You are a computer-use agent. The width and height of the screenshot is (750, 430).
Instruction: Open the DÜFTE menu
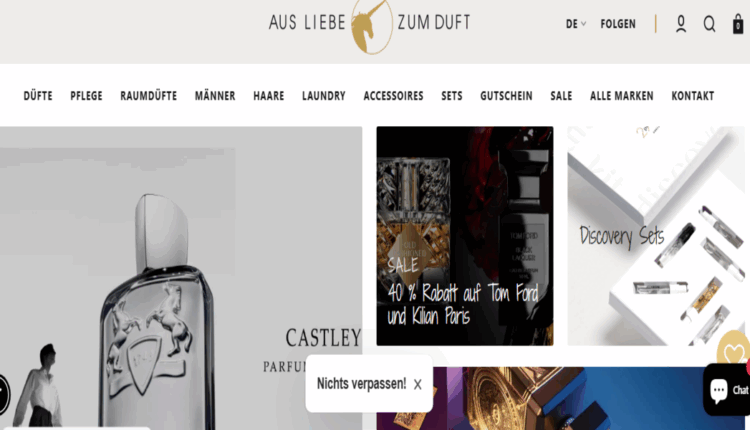coord(38,96)
